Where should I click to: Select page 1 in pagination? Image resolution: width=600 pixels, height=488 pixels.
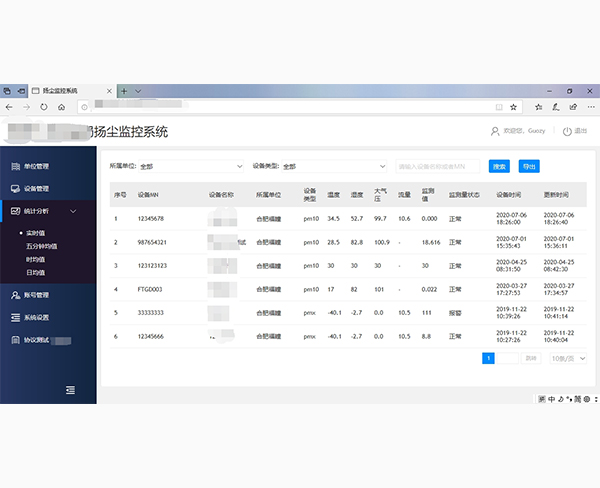(x=488, y=358)
